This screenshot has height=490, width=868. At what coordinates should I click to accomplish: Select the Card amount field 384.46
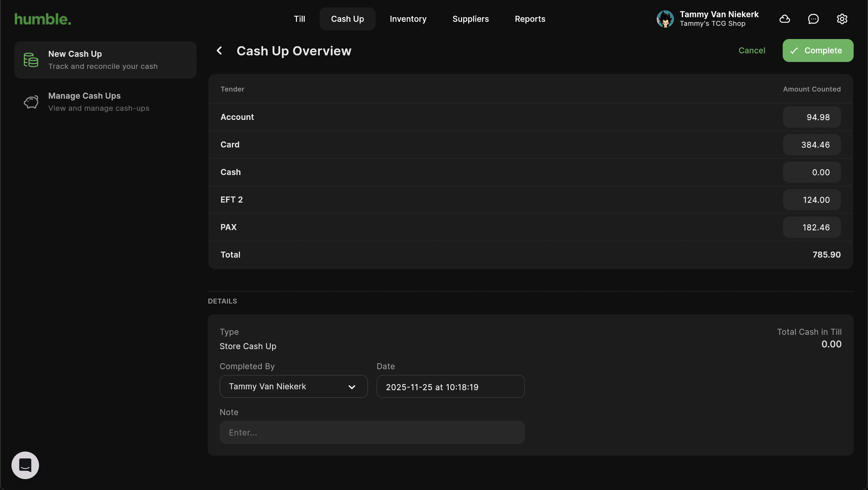[812, 145]
